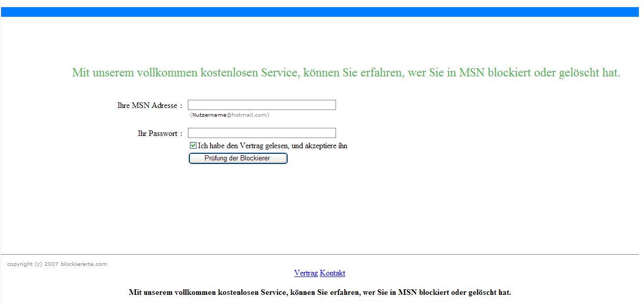Click the bold 'Nutzername' word in hint
This screenshot has height=303, width=644.
(x=209, y=115)
